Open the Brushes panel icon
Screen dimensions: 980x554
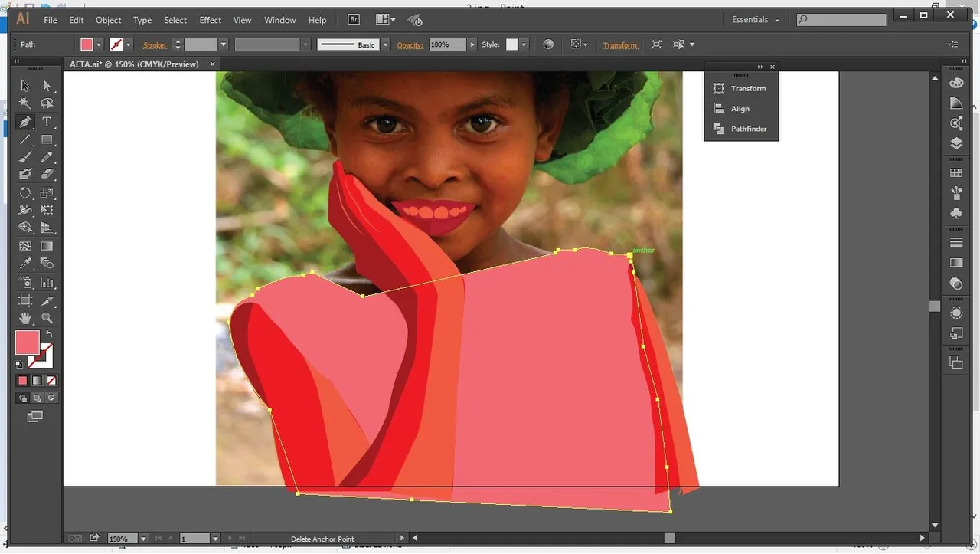click(x=956, y=193)
